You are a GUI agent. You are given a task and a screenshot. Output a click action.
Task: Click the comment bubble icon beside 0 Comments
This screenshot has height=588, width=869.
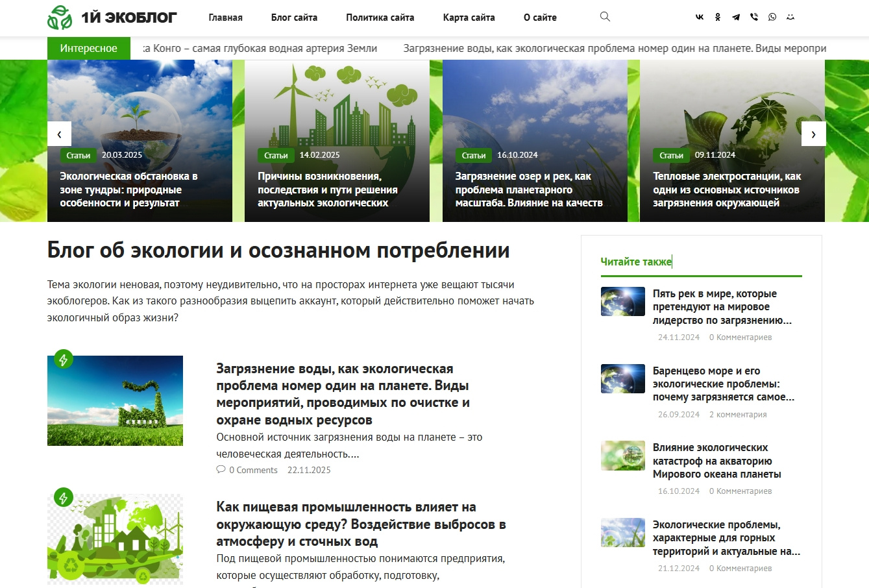click(x=221, y=469)
